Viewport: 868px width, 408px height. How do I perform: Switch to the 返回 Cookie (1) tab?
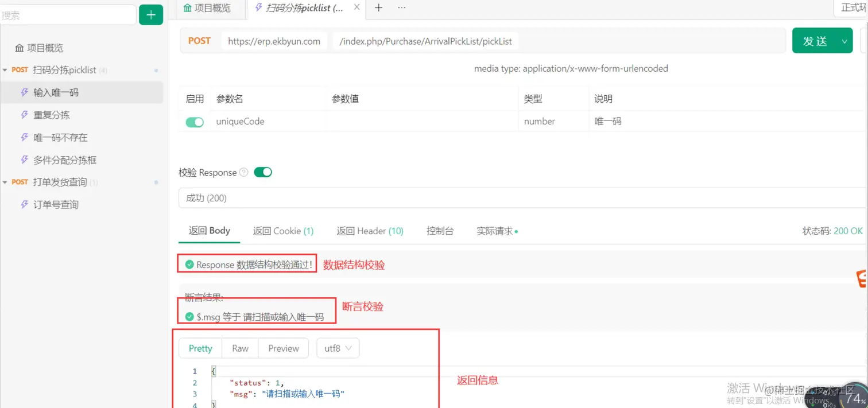click(x=283, y=231)
